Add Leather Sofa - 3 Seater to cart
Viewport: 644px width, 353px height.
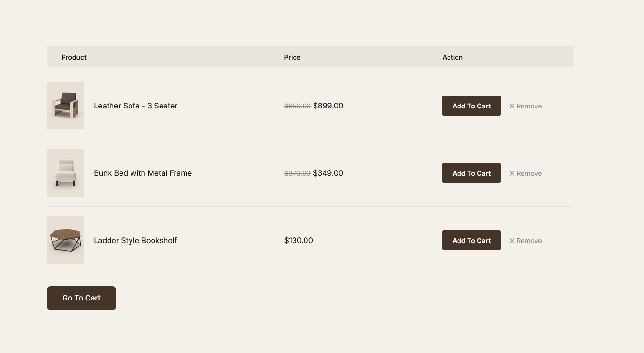[471, 106]
